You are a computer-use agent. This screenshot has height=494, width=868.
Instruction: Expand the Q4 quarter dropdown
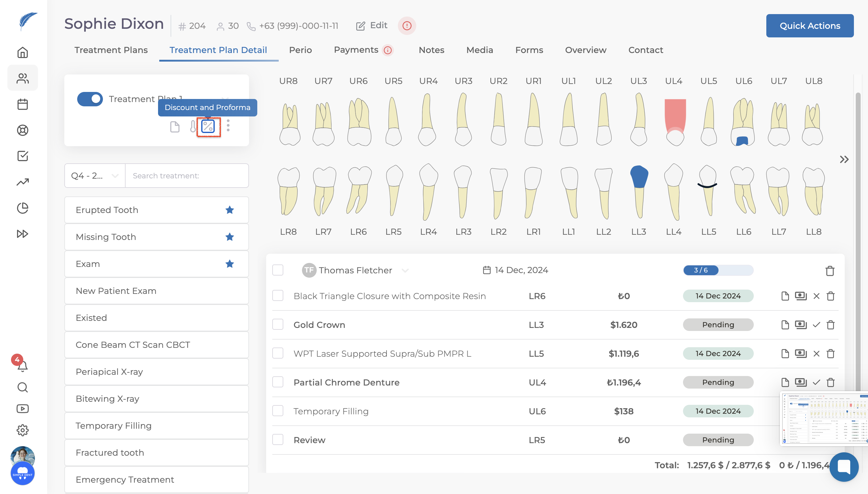[x=95, y=176]
